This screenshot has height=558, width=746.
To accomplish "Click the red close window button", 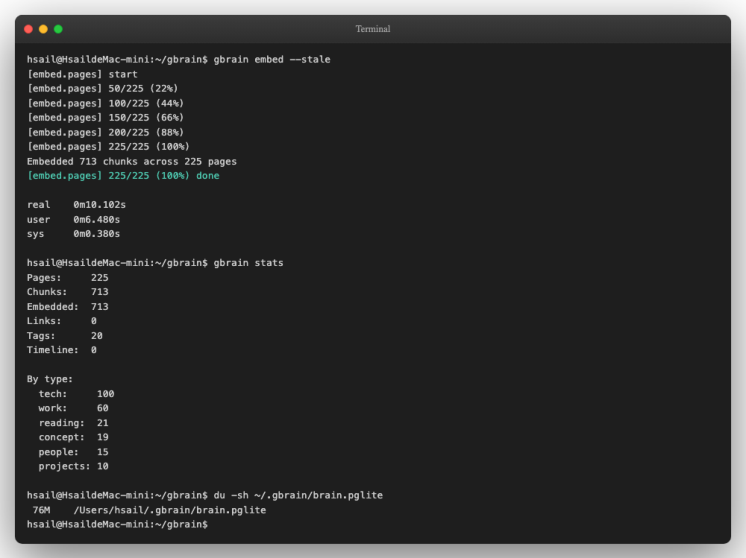I will (29, 29).
